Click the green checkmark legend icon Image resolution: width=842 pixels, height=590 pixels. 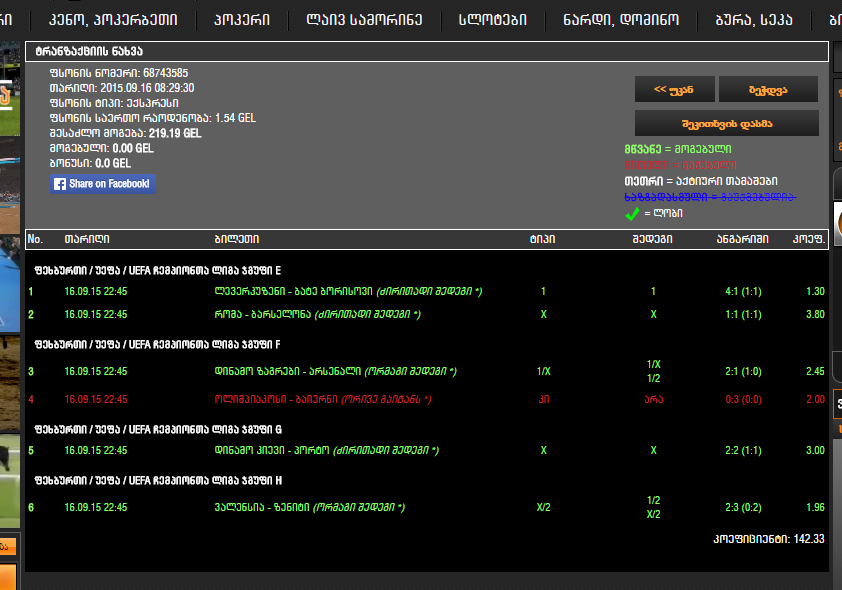click(x=631, y=213)
